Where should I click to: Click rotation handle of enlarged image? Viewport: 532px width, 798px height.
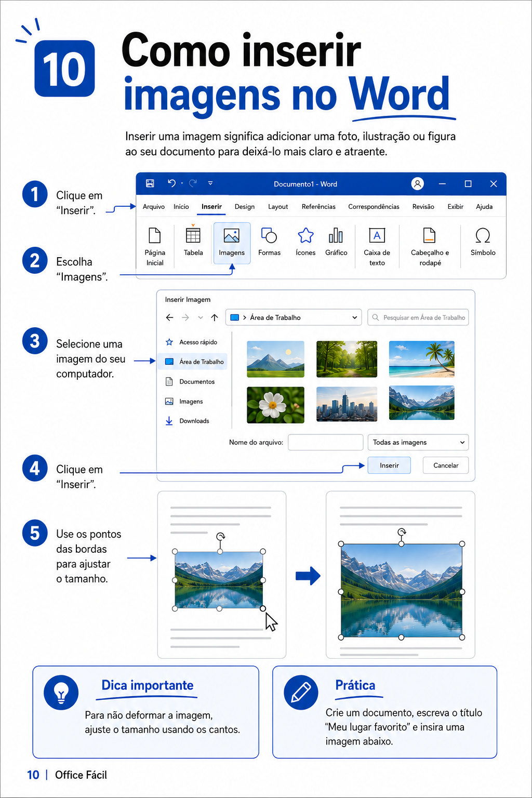[402, 531]
